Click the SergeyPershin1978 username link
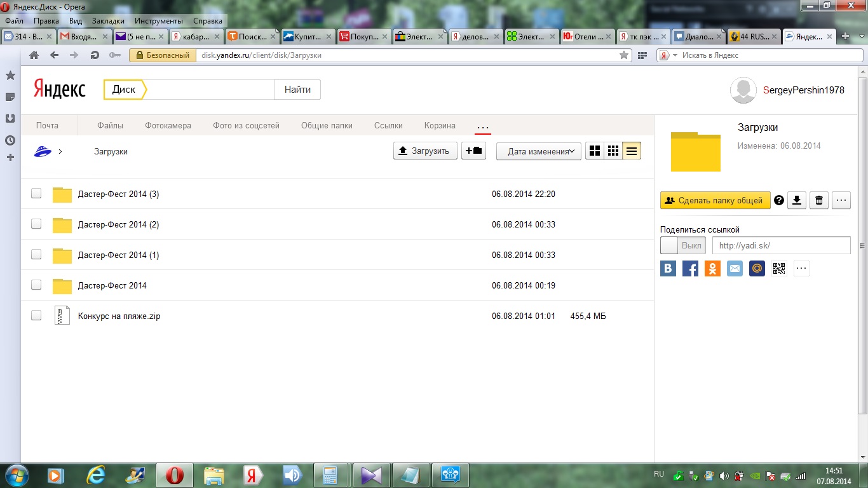The width and height of the screenshot is (868, 488). (x=804, y=90)
